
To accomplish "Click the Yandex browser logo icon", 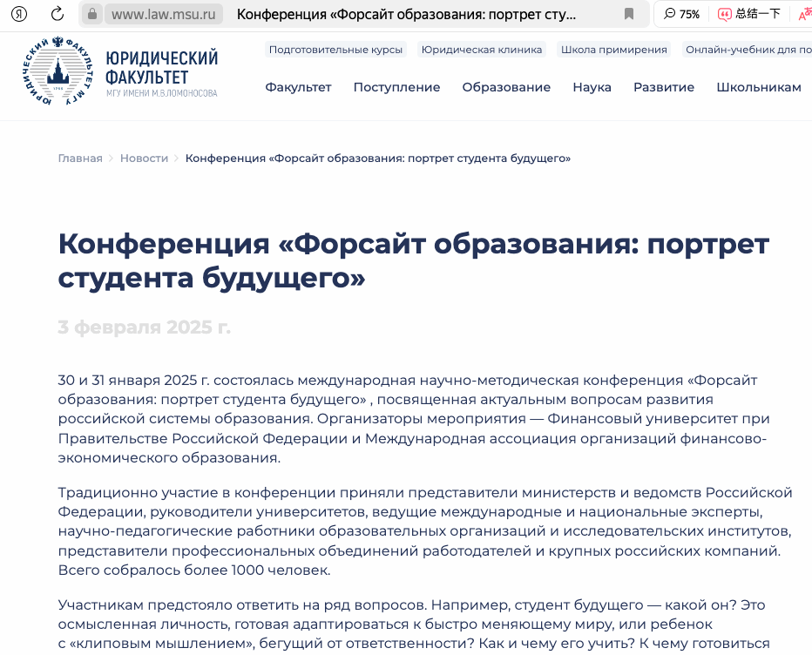I will pyautogui.click(x=17, y=14).
